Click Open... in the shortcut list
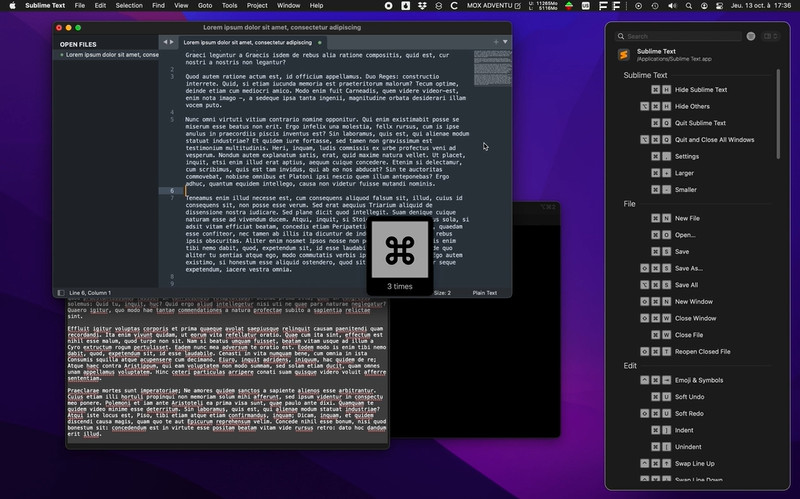Viewport: 800px width, 499px height. click(x=685, y=235)
